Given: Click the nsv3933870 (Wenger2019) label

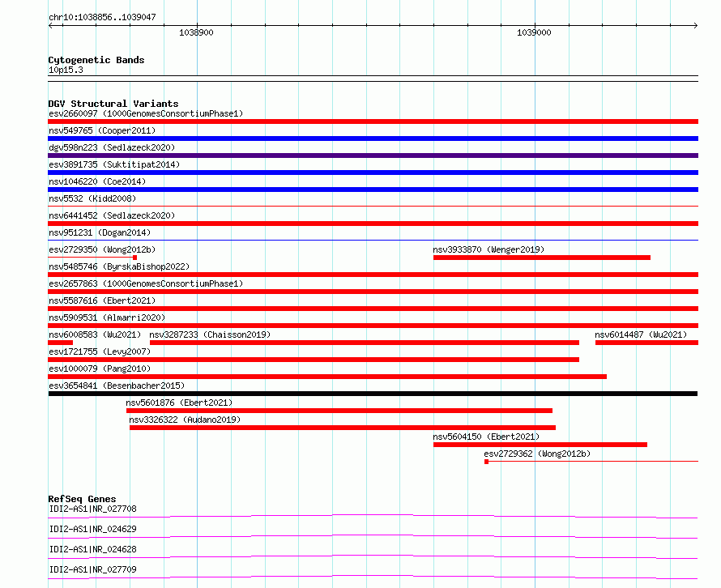Looking at the screenshot, I should (488, 249).
